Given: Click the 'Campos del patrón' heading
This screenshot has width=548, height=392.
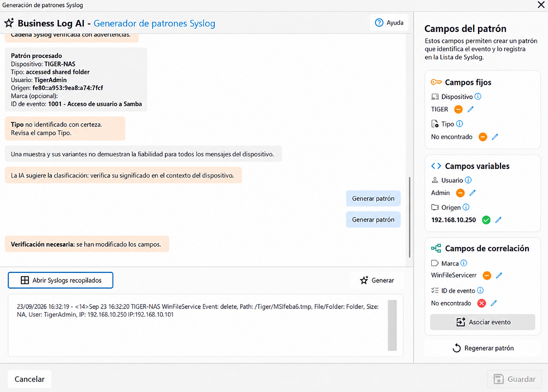Looking at the screenshot, I should [465, 29].
